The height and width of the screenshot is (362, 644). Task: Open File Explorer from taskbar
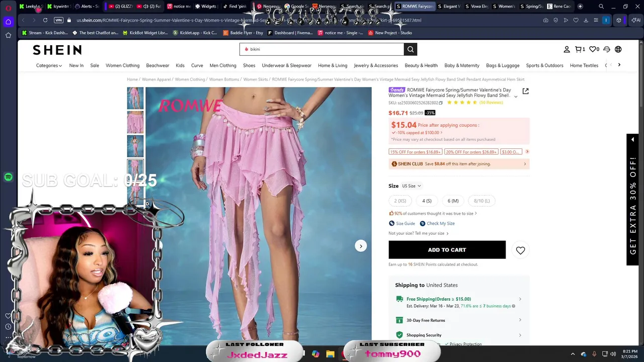point(330,354)
